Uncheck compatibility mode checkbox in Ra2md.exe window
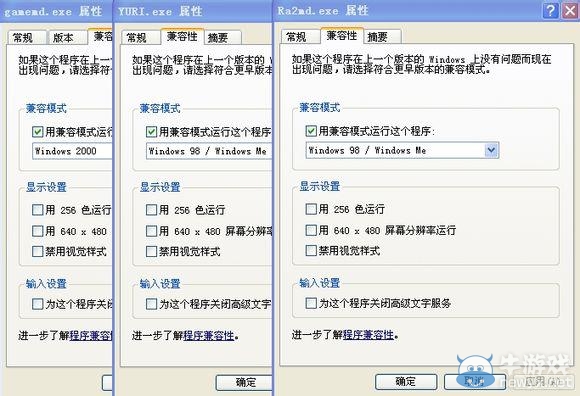 coord(311,131)
